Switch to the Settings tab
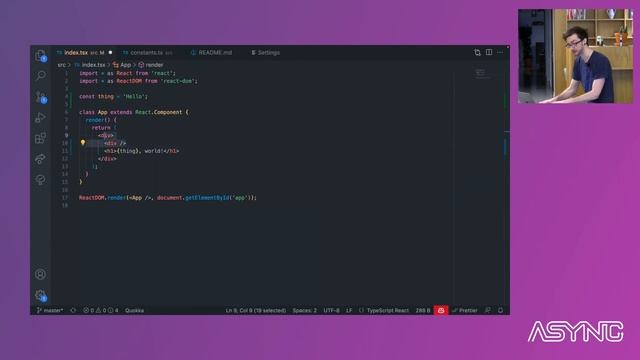Image resolution: width=640 pixels, height=360 pixels. coord(266,53)
